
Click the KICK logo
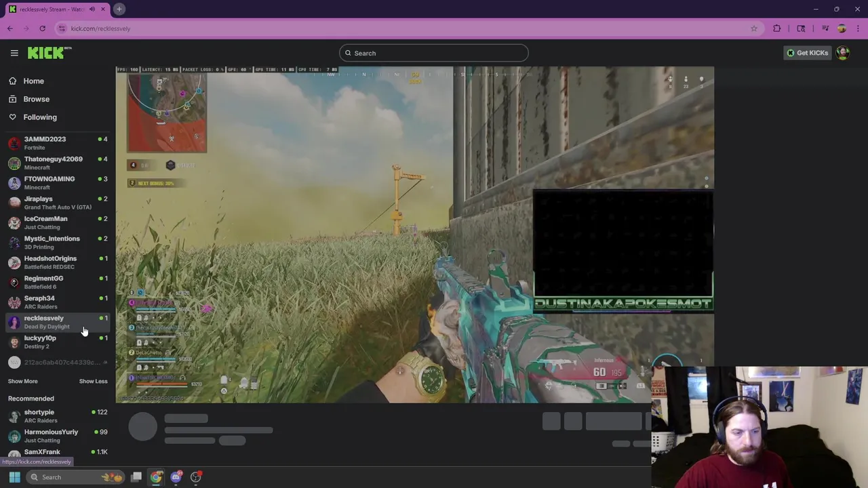pyautogui.click(x=50, y=53)
